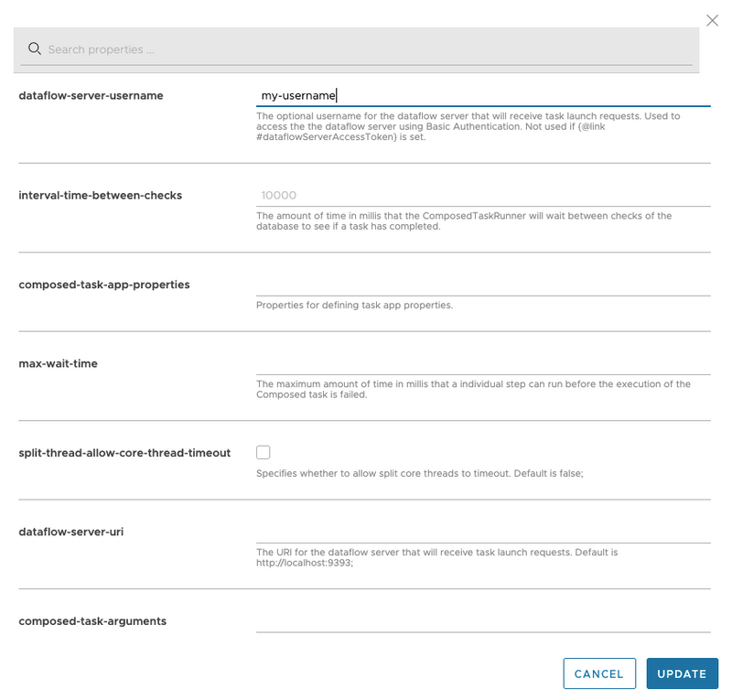Click the dataflow-server-uri input field

tap(482, 531)
